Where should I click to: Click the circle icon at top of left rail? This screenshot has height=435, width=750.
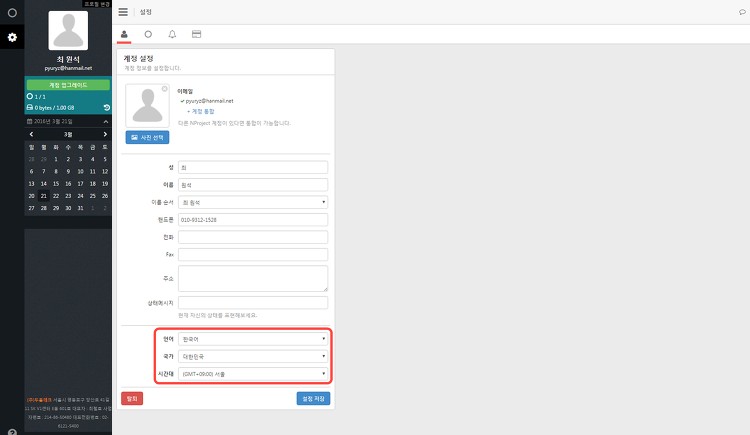tap(12, 13)
